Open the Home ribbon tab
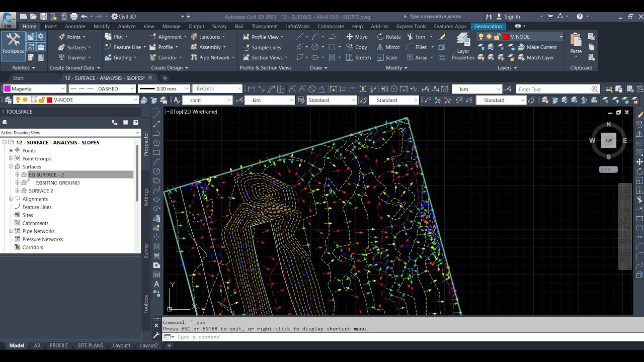The height and width of the screenshot is (362, 644). 29,26
